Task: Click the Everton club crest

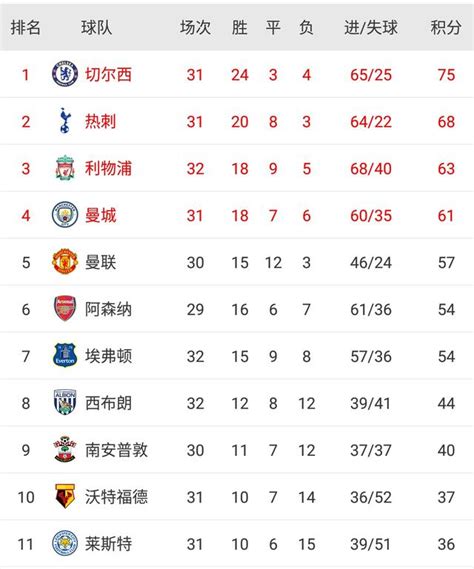Action: [x=65, y=356]
